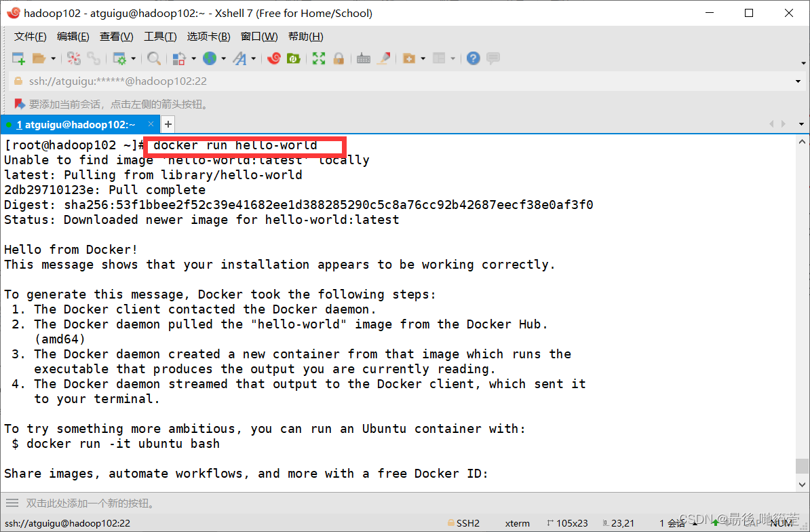The image size is (810, 532).
Task: Click the Digest sha256 output line
Action: (x=298, y=205)
